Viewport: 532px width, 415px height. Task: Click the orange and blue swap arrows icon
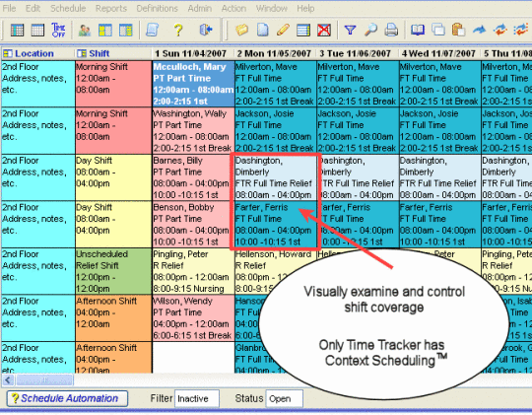click(x=499, y=30)
